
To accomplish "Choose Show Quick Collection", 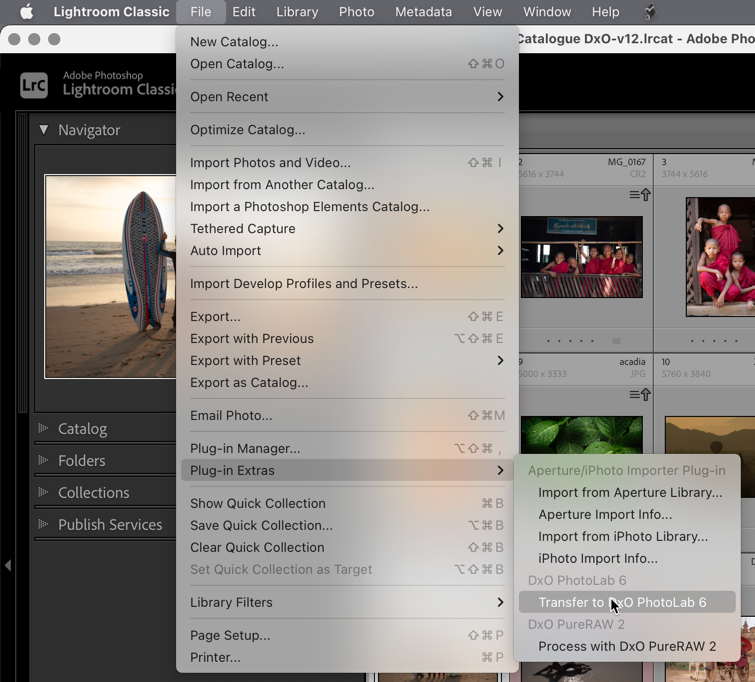I will (x=347, y=503).
